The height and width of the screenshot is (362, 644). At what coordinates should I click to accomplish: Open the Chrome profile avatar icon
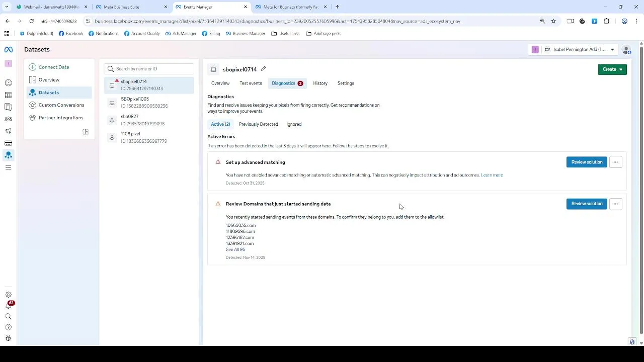click(x=624, y=21)
